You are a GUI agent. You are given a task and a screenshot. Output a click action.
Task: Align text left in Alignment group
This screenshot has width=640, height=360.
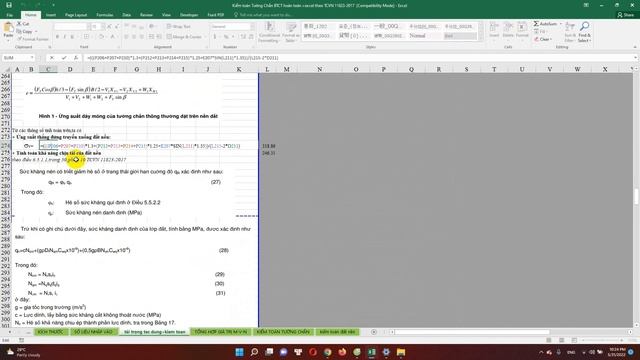[x=127, y=37]
